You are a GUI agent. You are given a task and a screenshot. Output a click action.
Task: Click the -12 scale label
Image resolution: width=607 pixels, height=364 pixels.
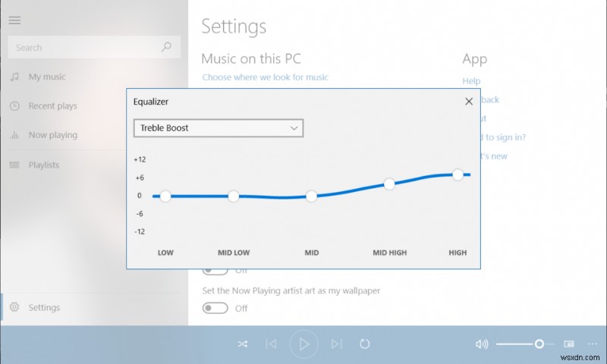point(140,232)
